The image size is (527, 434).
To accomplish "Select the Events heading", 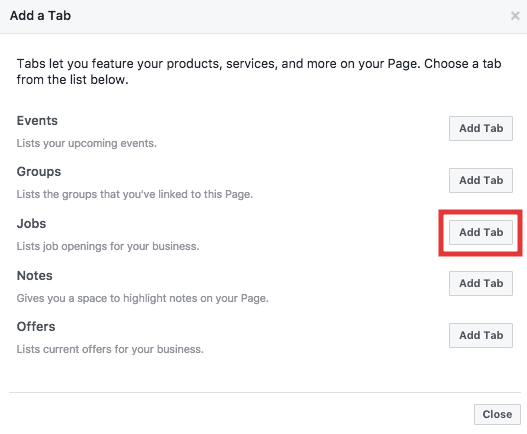I will click(x=37, y=121).
